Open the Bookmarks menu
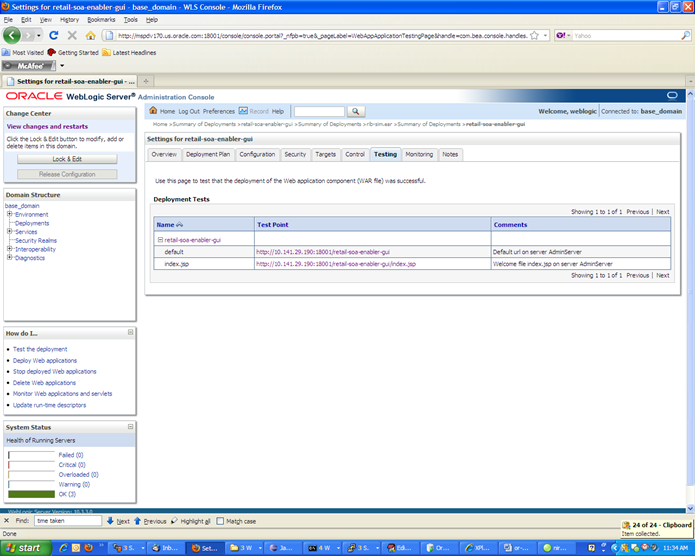 point(101,20)
